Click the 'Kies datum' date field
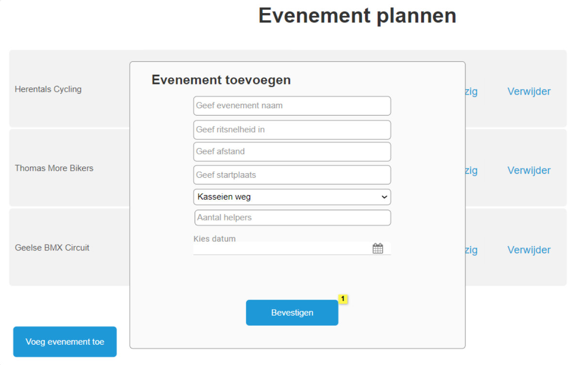This screenshot has height=365, width=588. [282, 249]
